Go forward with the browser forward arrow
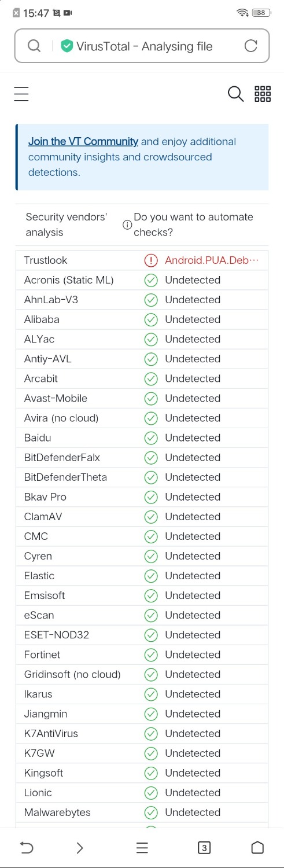This screenshot has width=284, height=868. [x=80, y=848]
